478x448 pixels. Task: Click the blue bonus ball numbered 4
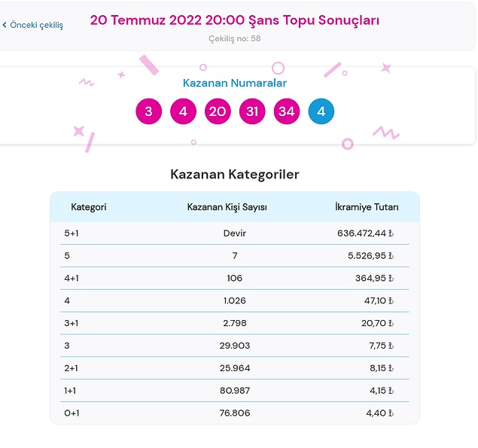coord(321,112)
